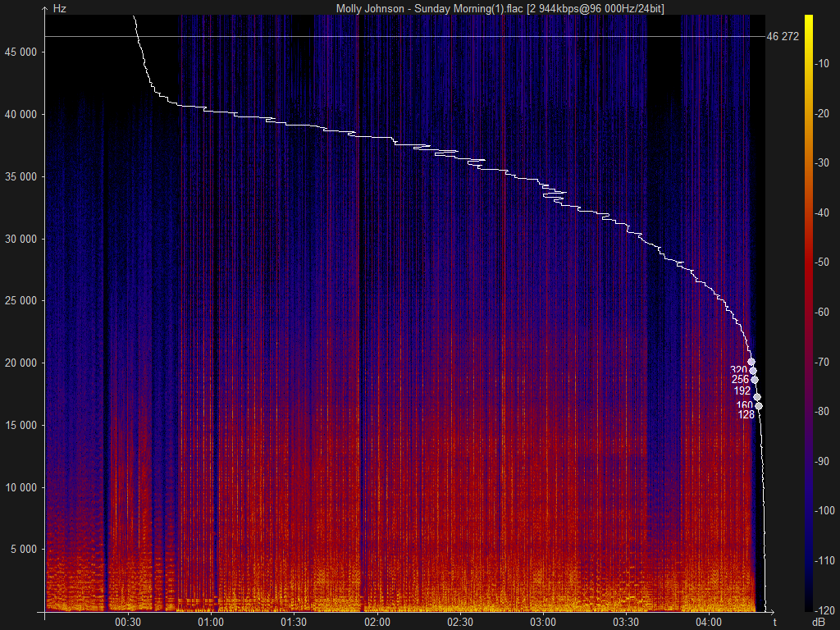
Task: Click the '01:00' time axis label
Action: pyautogui.click(x=211, y=622)
